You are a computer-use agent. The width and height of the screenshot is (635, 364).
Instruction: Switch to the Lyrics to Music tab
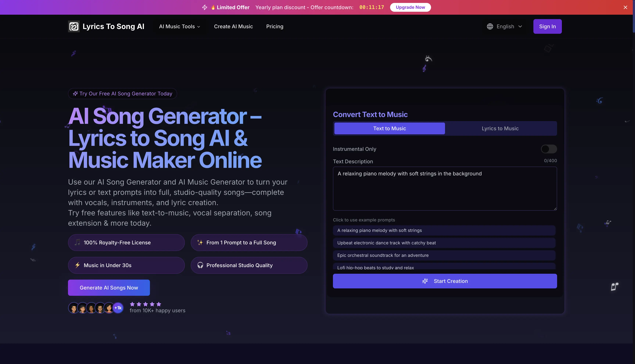[500, 128]
